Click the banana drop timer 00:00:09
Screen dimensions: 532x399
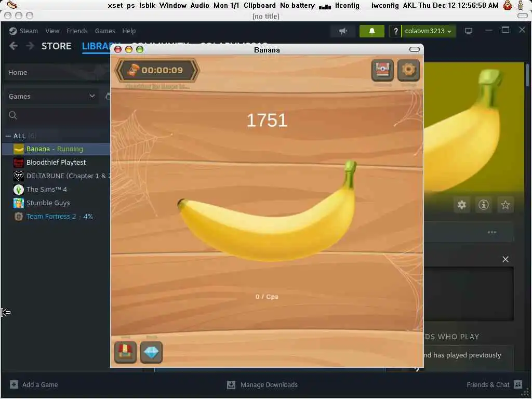(x=157, y=70)
